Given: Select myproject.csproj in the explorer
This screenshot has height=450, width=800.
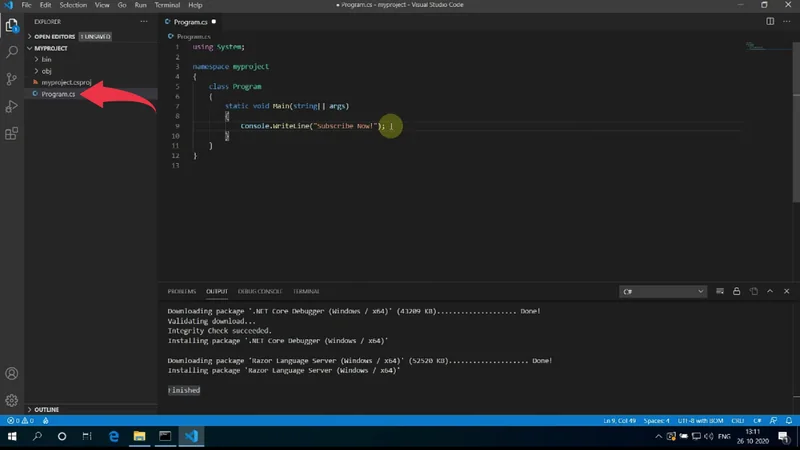Looking at the screenshot, I should point(66,82).
